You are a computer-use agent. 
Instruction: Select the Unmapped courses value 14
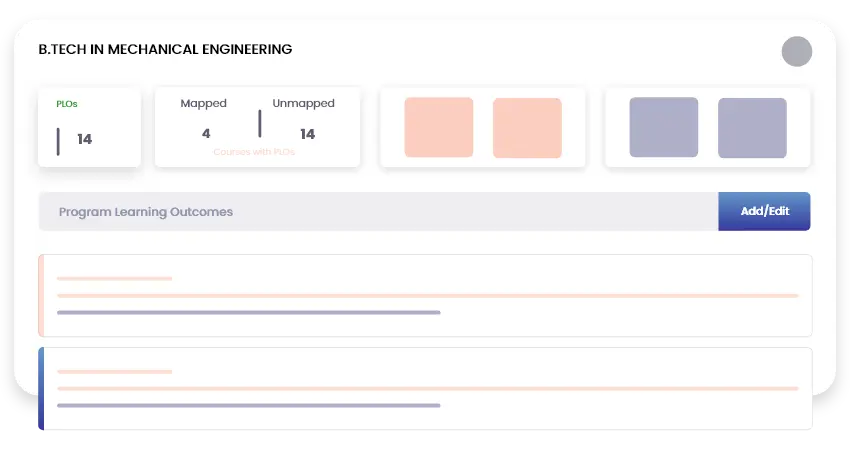tap(307, 133)
